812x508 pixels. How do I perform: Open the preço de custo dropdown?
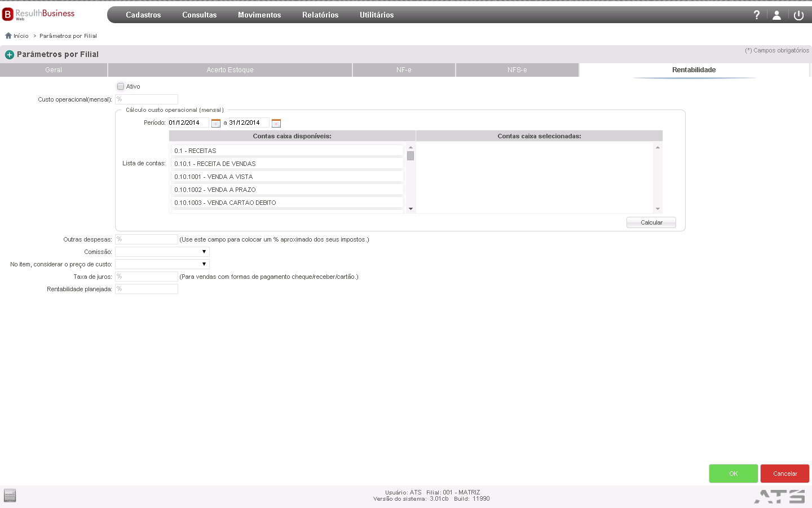[162, 264]
